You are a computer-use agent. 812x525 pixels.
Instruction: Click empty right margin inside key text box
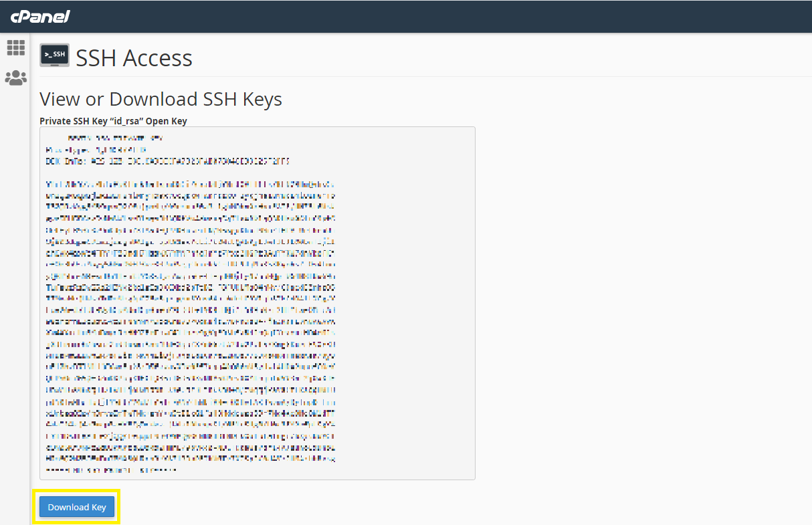tap(408, 301)
